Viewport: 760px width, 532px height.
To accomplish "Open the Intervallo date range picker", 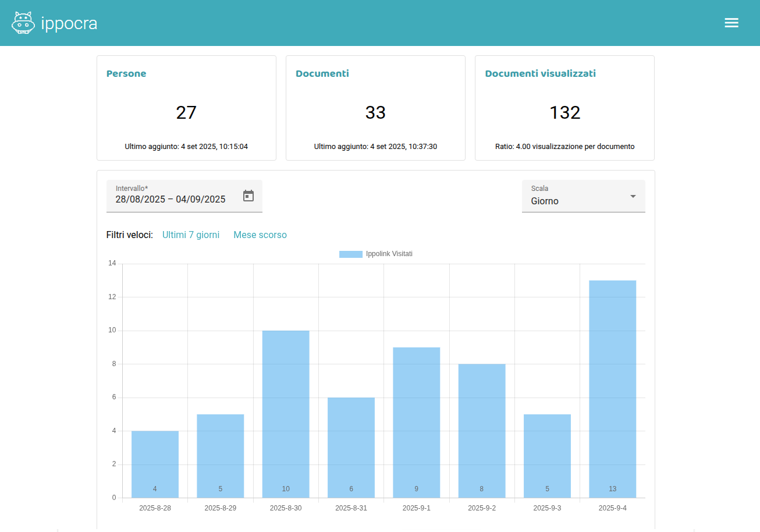I will pos(248,196).
